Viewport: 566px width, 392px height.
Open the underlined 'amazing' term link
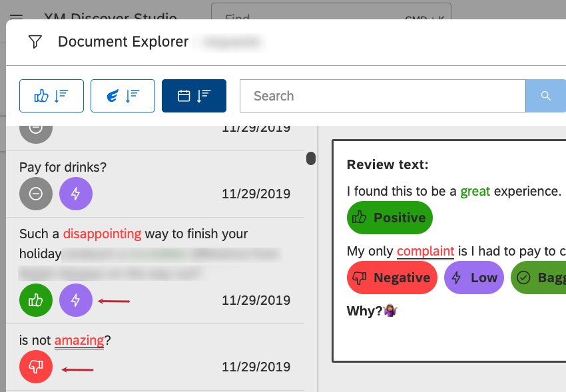79,340
